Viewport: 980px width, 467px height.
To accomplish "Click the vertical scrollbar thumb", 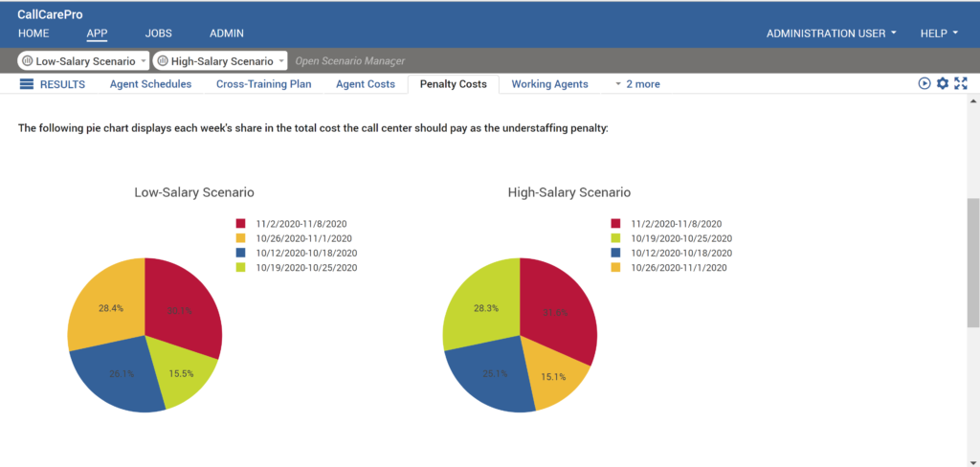I will 972,263.
